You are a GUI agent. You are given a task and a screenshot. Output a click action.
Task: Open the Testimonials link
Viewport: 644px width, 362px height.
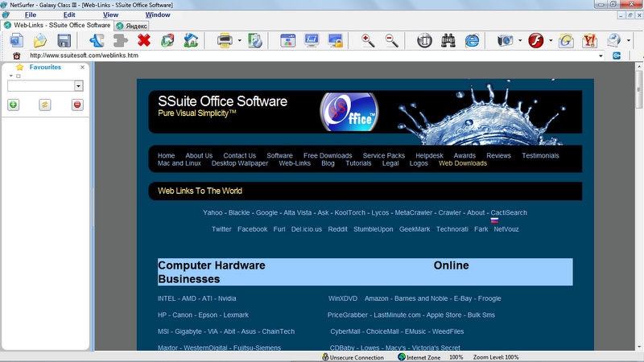(540, 155)
